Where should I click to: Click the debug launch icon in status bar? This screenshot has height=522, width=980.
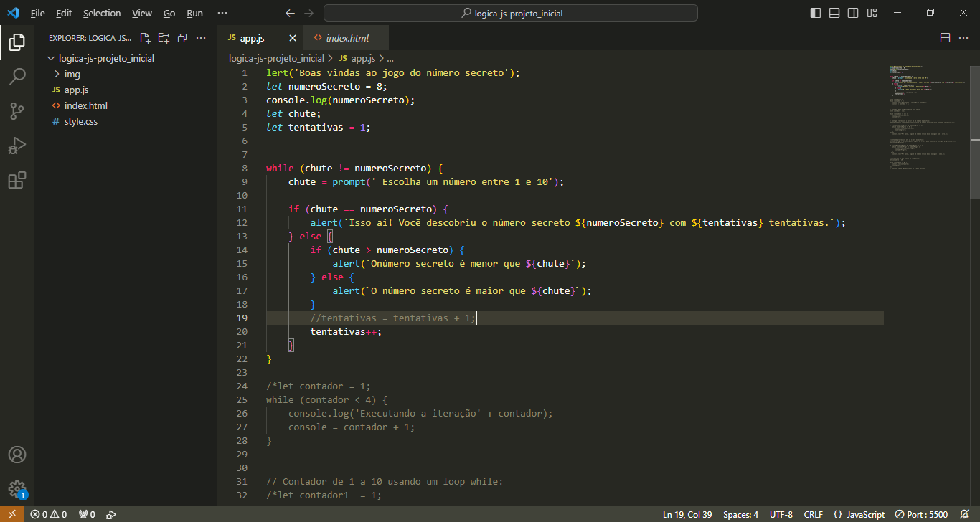coord(111,514)
